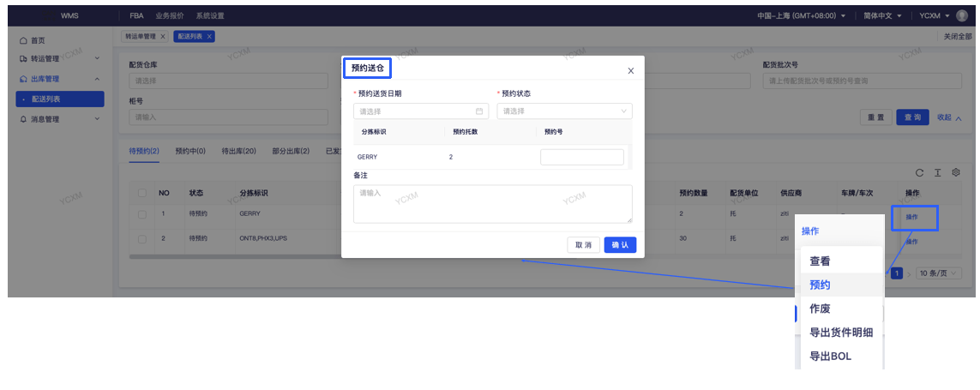Click the truck icon beside 转运管理
Image resolution: width=980 pixels, height=390 pixels.
(x=24, y=59)
